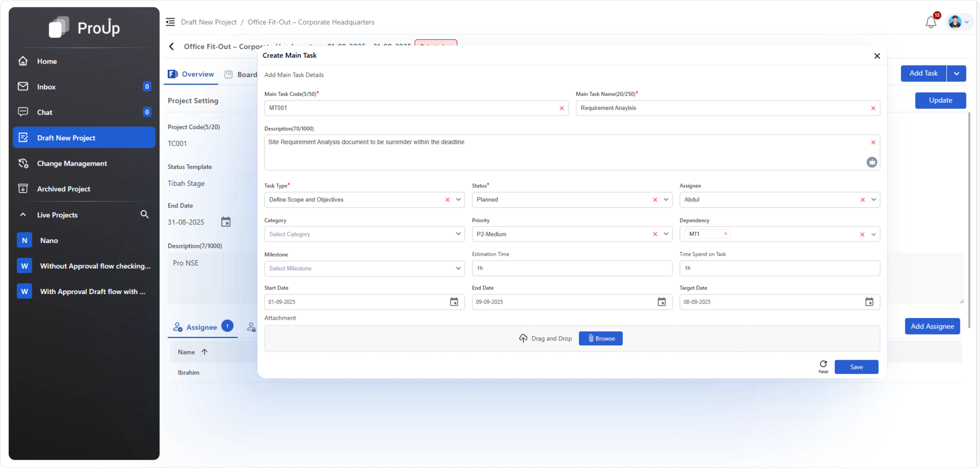
Task: Click the search icon beside Live Projects
Action: pyautogui.click(x=145, y=214)
